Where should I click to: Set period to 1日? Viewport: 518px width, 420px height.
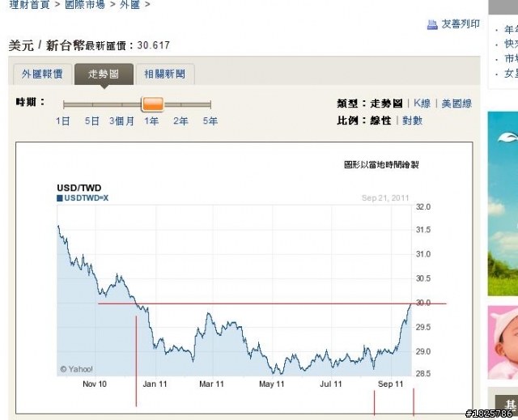pyautogui.click(x=62, y=121)
